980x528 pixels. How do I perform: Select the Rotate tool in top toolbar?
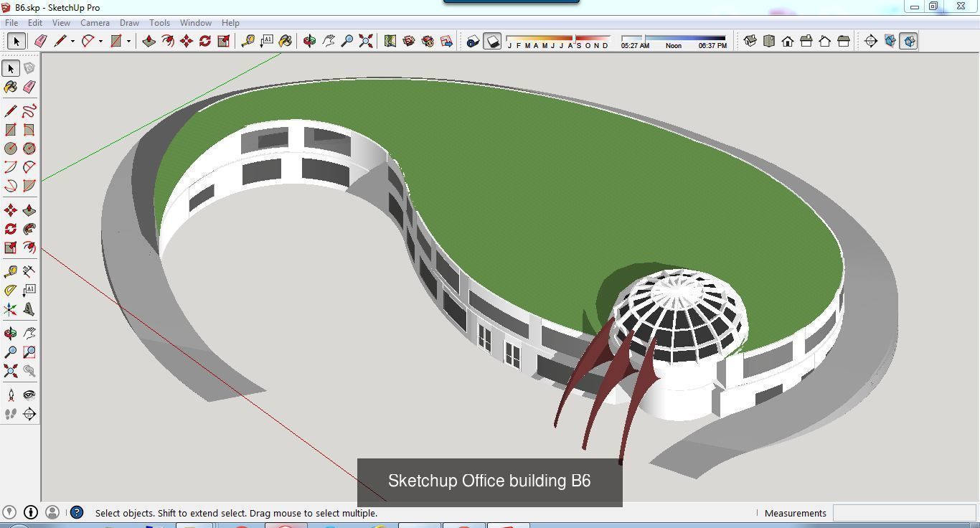(204, 41)
